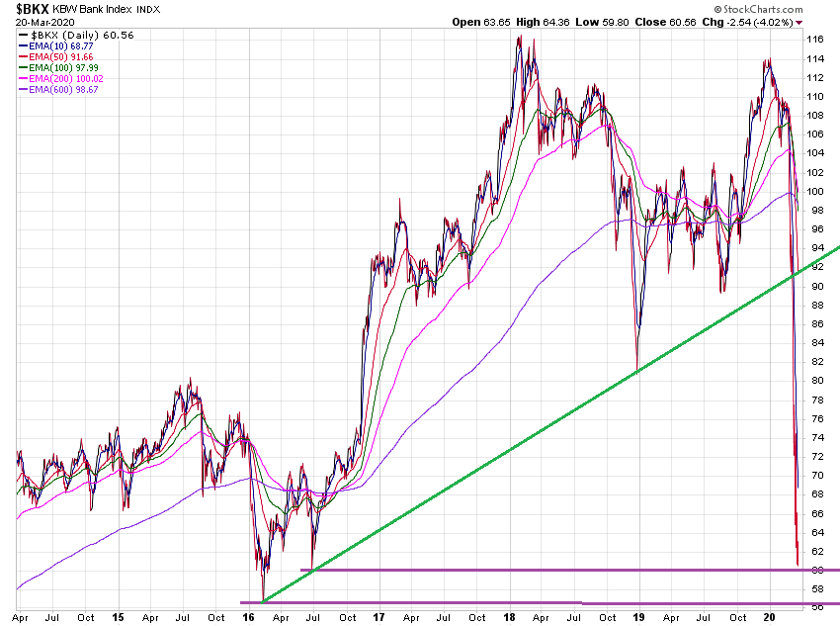This screenshot has width=840, height=626.
Task: Click the 94 price axis label
Action: pyautogui.click(x=817, y=248)
